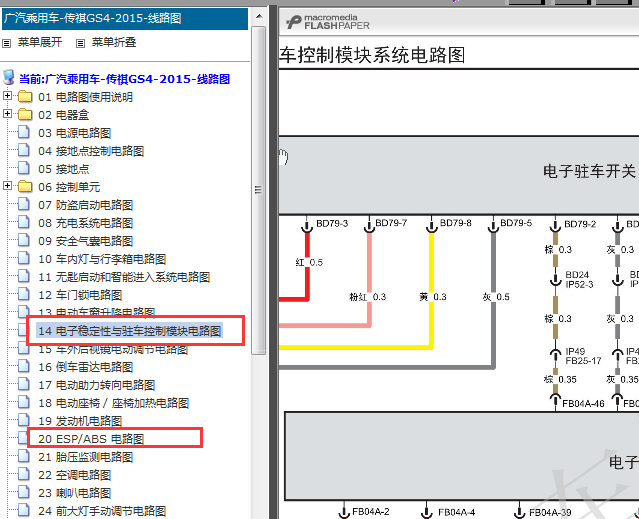Click the page icon beside 04 接地点控制电路图
Image resolution: width=639 pixels, height=519 pixels.
[x=24, y=150]
